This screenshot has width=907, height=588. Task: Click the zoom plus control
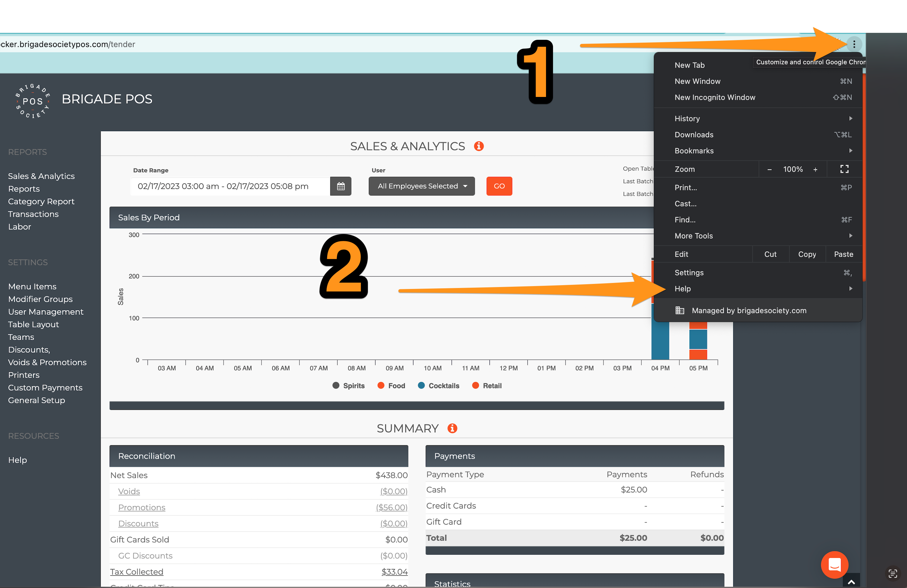pos(815,170)
